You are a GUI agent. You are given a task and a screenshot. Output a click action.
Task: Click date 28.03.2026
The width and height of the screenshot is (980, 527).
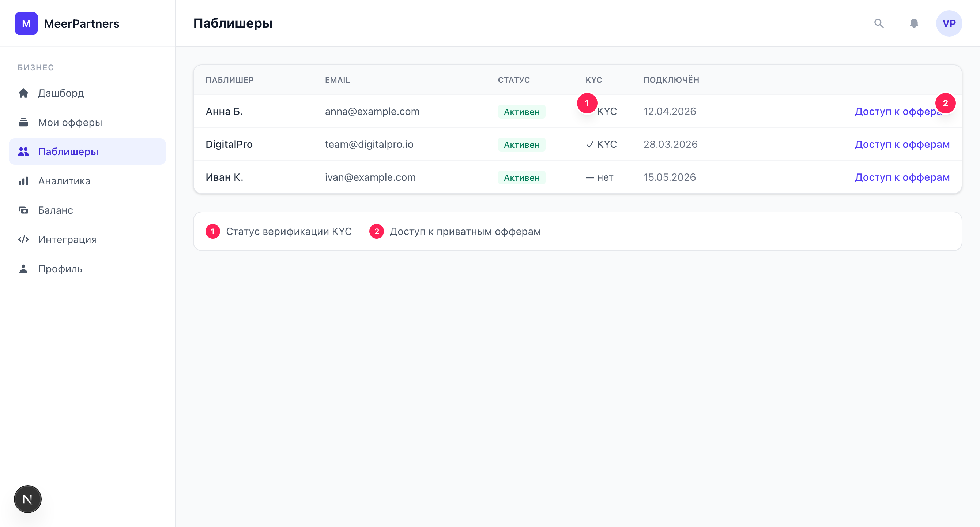[x=670, y=144]
